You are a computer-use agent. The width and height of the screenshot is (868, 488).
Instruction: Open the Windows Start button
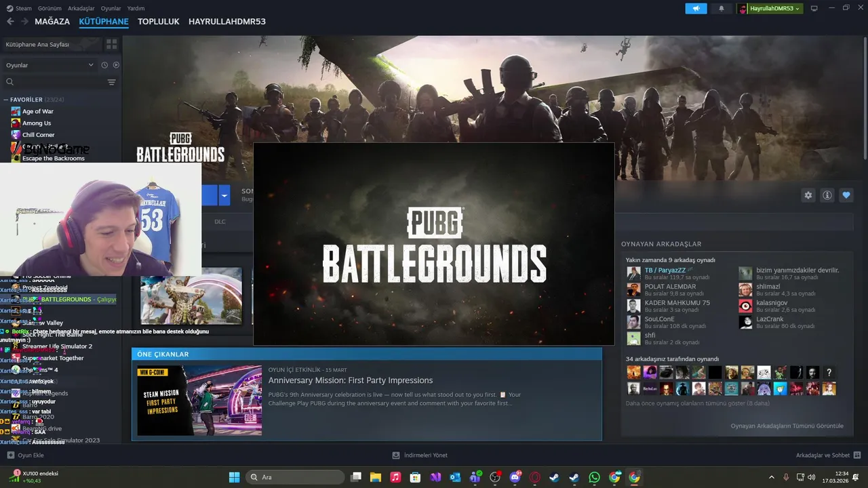pyautogui.click(x=235, y=477)
